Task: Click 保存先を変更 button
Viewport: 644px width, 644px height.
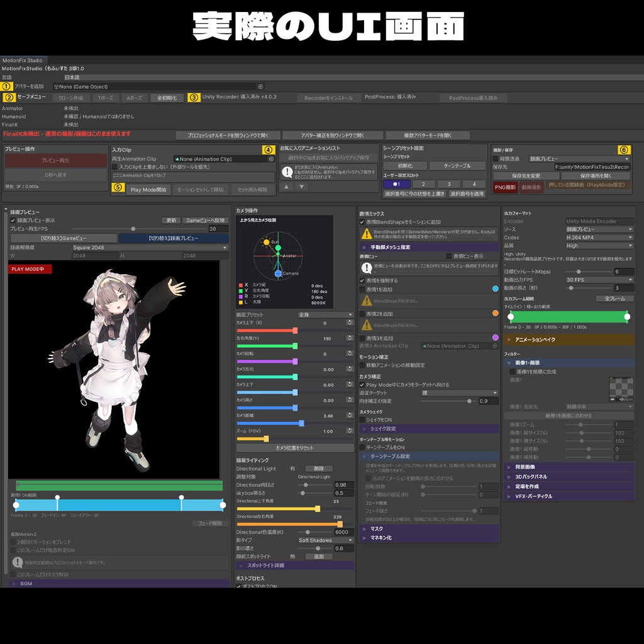Action: 526,176
